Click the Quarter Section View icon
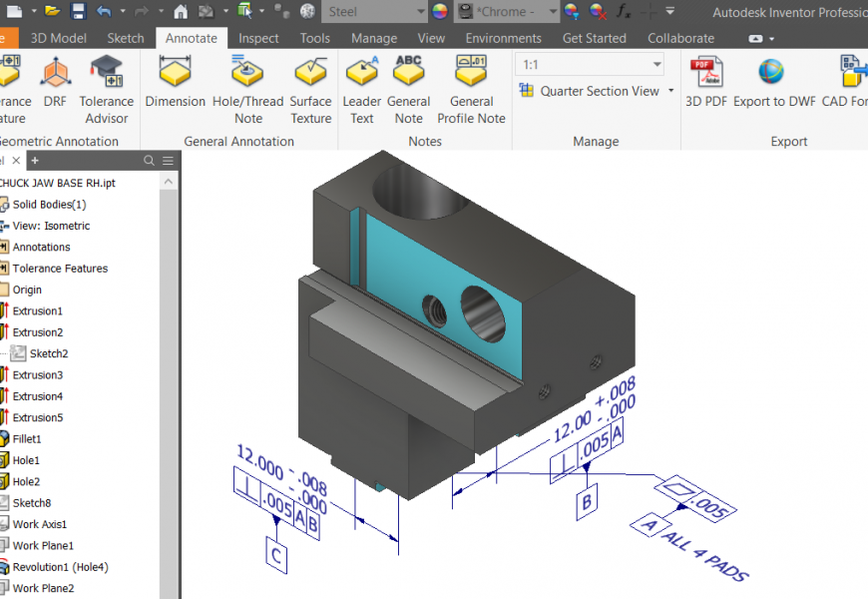The image size is (868, 599). pos(527,90)
